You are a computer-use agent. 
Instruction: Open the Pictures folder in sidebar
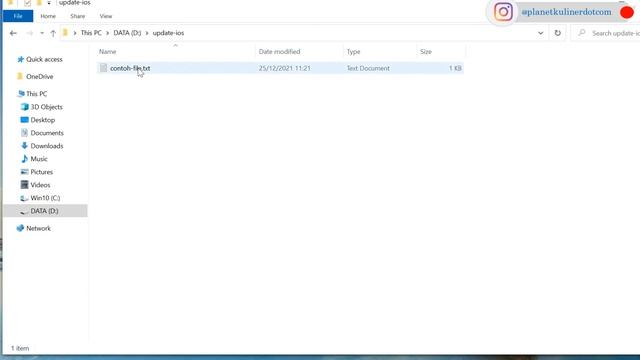click(42, 172)
